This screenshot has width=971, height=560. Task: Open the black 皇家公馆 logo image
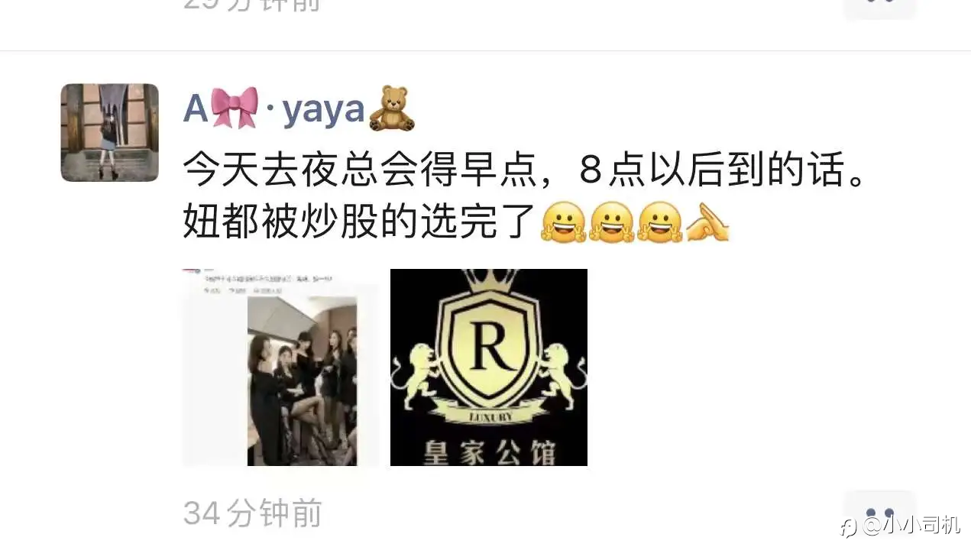(489, 367)
